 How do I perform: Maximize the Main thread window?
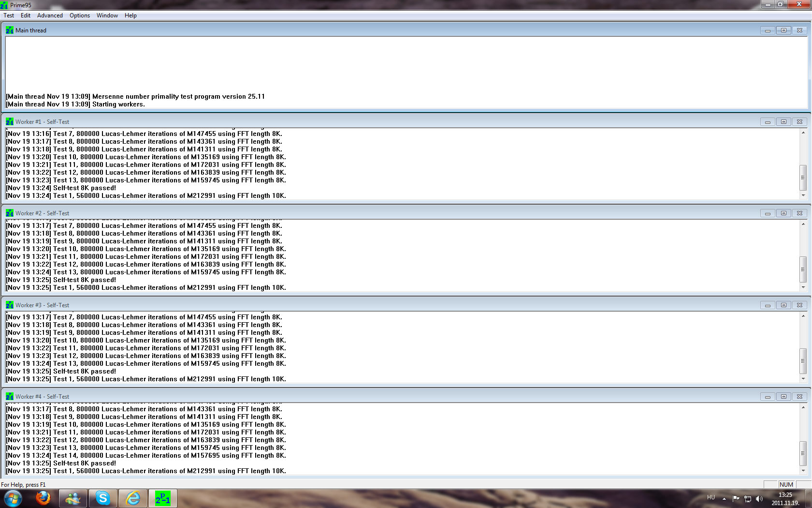point(783,30)
